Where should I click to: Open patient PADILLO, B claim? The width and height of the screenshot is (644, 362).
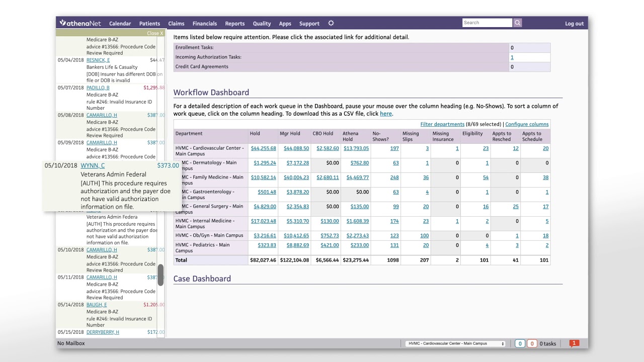98,87
